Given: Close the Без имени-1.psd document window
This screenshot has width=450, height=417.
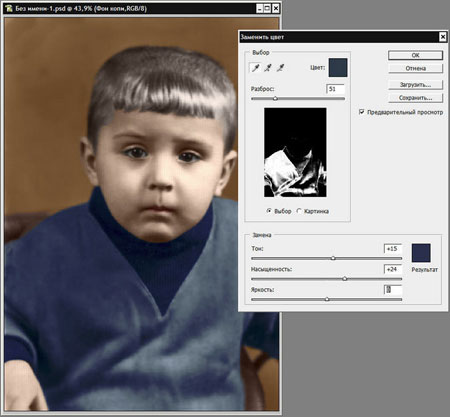Looking at the screenshot, I should coord(276,8).
